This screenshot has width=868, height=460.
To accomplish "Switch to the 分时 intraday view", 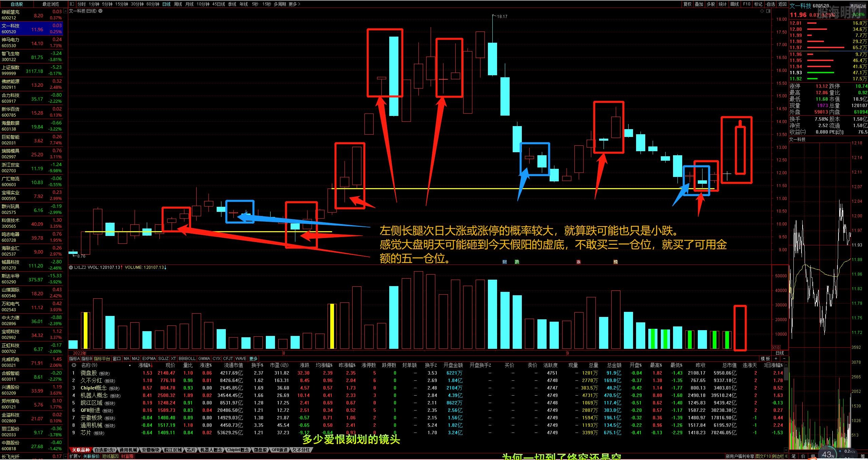I will click(x=81, y=4).
